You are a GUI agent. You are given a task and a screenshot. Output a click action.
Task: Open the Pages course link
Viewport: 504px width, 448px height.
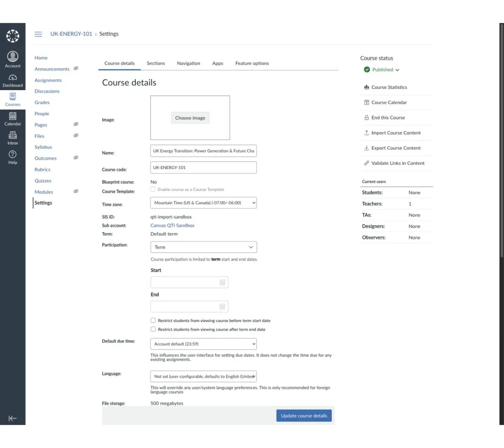tap(40, 125)
